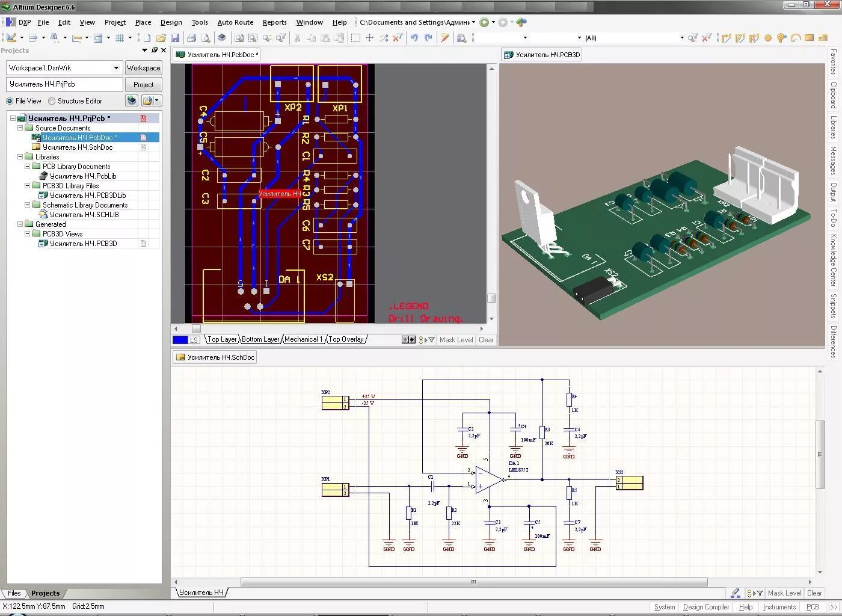
Task: Click the schematic vertical scrollbar thumb
Action: [x=819, y=454]
